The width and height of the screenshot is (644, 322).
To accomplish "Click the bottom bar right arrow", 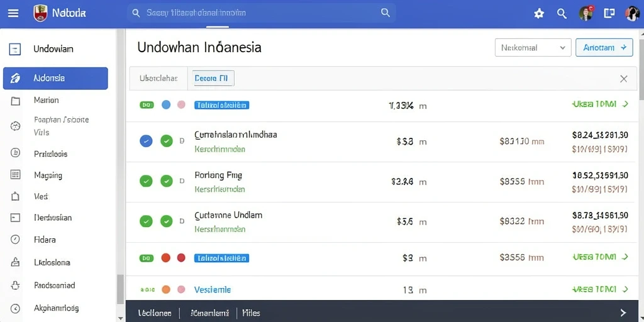I will (623, 312).
